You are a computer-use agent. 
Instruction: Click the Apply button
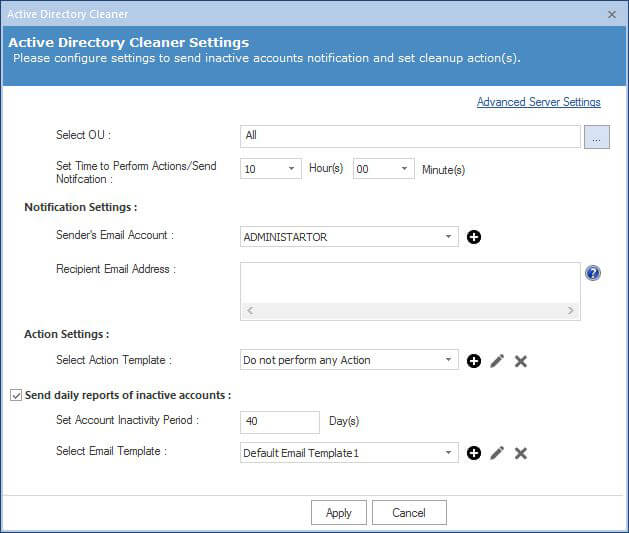click(x=339, y=512)
